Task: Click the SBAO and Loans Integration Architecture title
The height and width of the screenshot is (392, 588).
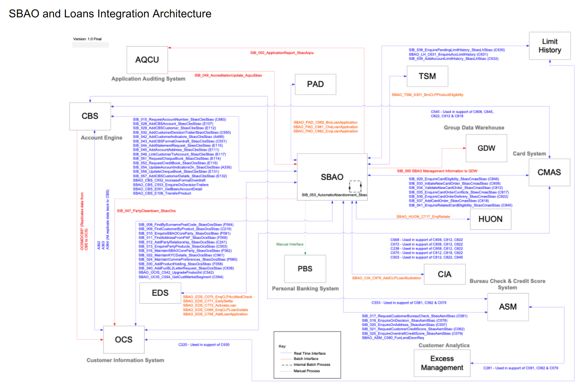Action: pyautogui.click(x=110, y=14)
